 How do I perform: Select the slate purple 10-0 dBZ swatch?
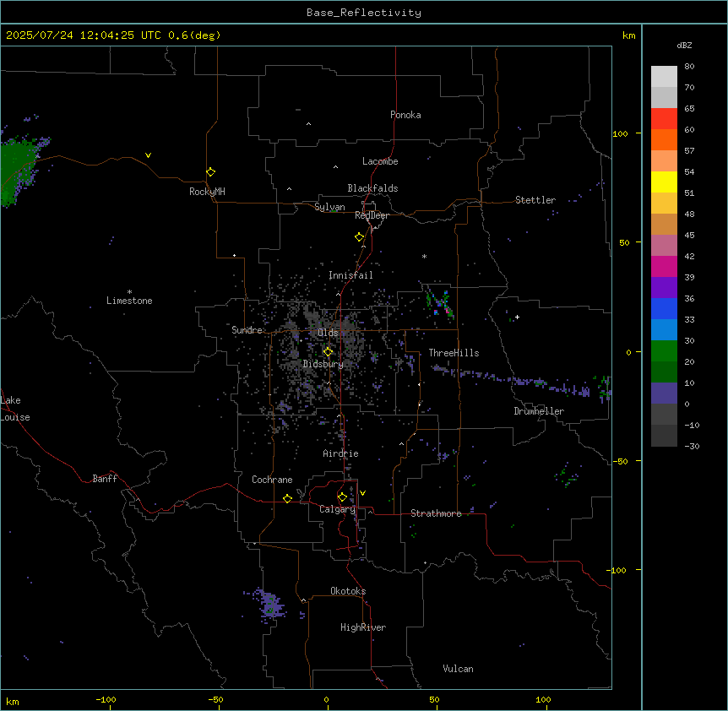tap(664, 393)
